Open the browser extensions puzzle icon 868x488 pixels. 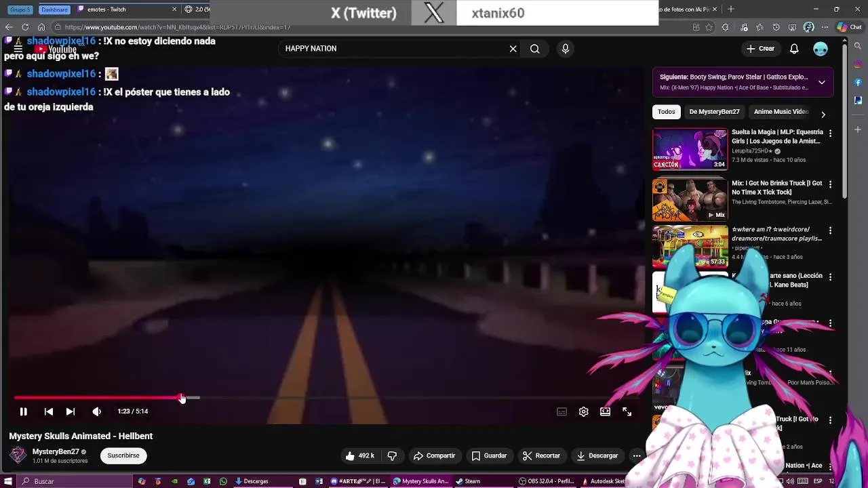point(726,27)
